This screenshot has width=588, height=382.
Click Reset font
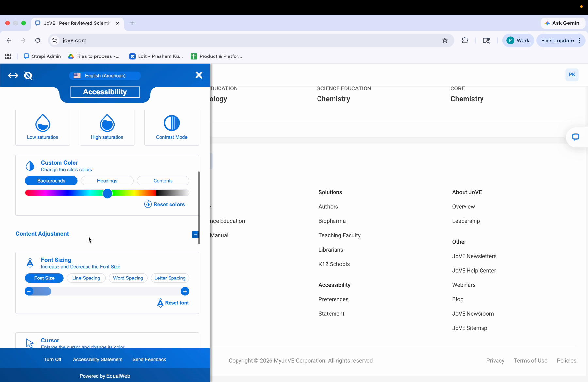[x=173, y=303]
